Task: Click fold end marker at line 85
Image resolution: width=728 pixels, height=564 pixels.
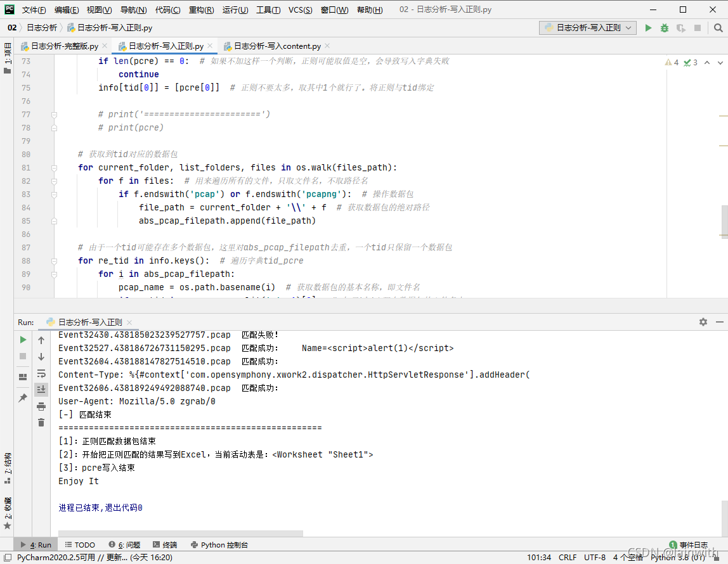Action: (55, 221)
